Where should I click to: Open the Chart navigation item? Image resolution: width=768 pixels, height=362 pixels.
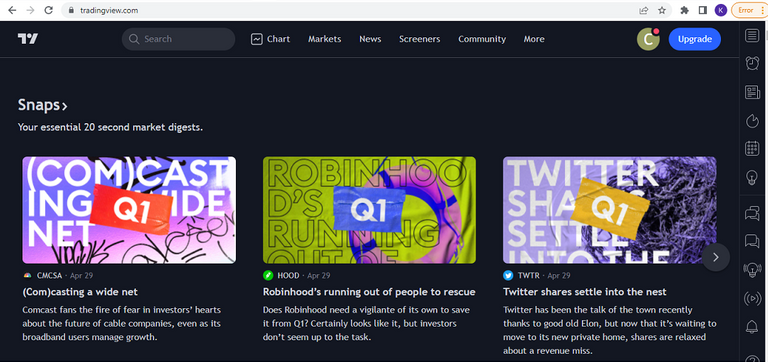[270, 39]
